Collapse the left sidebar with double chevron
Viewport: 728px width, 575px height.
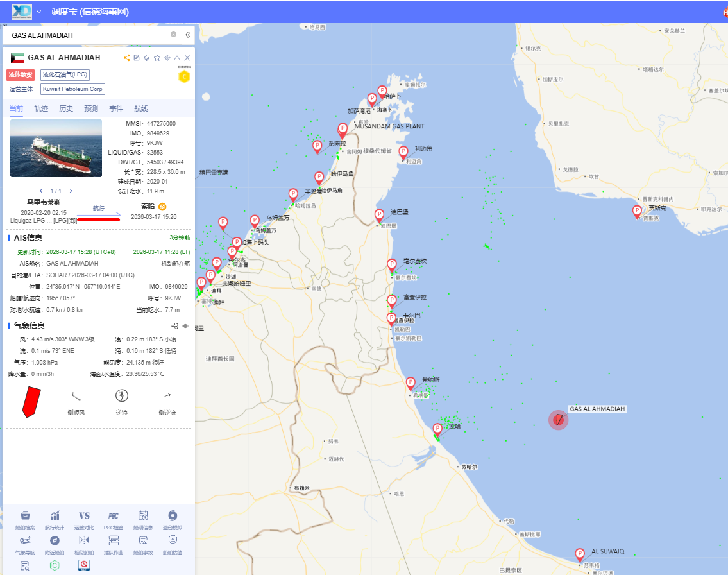pyautogui.click(x=188, y=35)
